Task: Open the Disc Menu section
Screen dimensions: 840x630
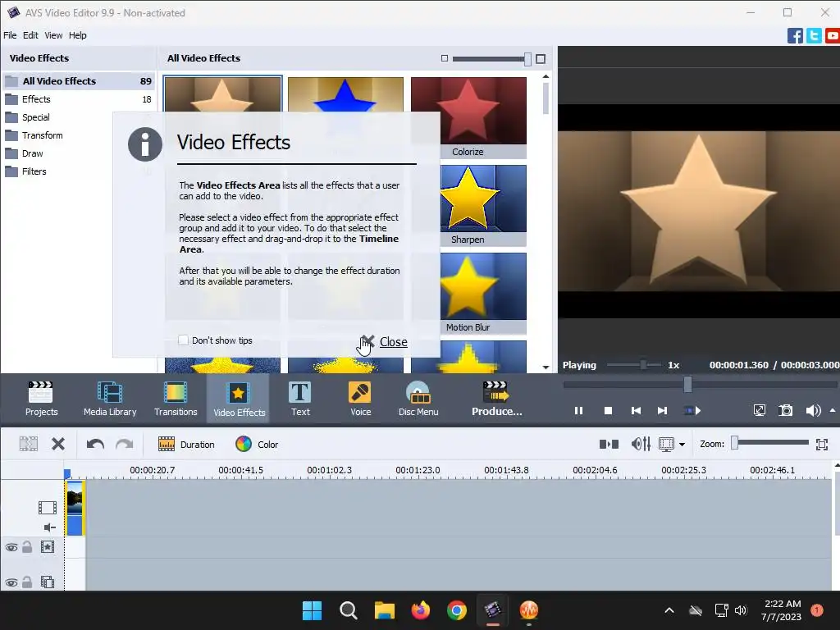Action: pos(418,399)
